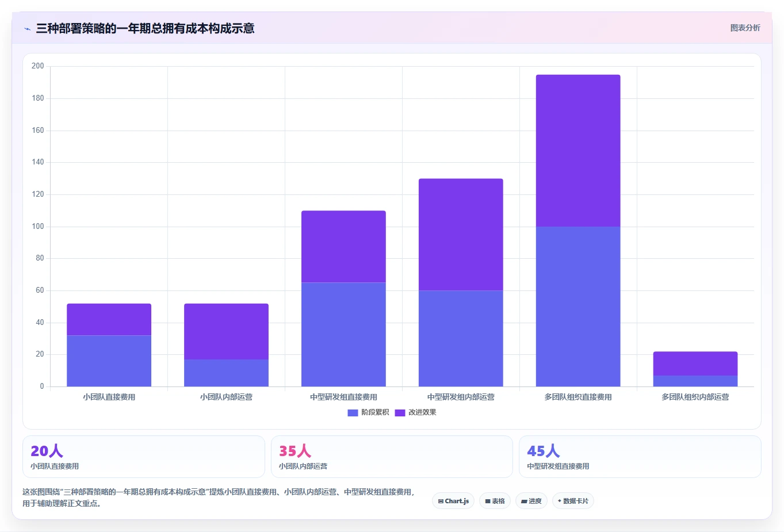784x532 pixels.
Task: Click the chart title 三种部署策略的一年期总拥有成本构成示意
Action: [x=145, y=28]
